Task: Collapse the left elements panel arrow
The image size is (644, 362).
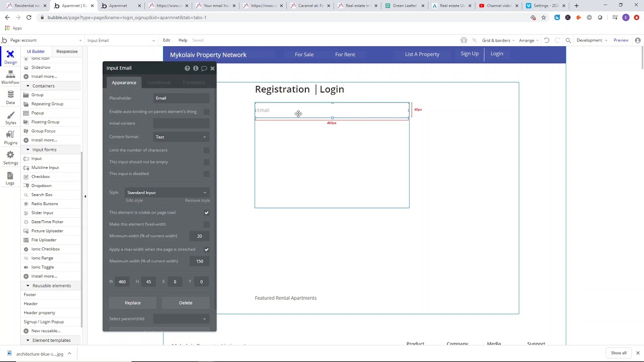Action: click(85, 197)
